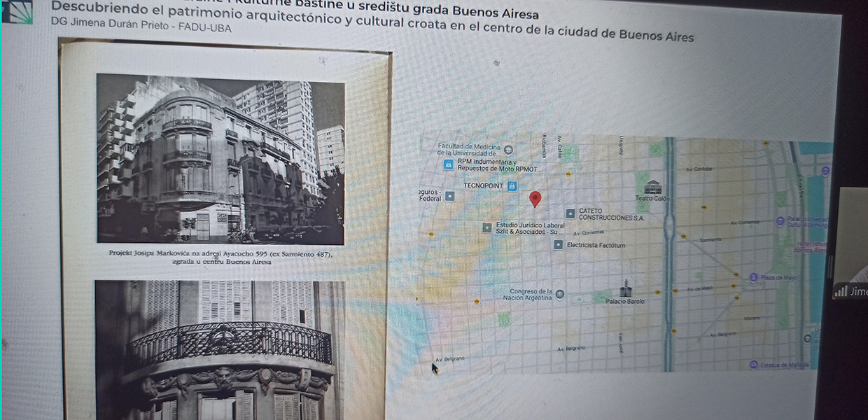
Task: Click the Congreso de la Nación Argentina marker
Action: pos(559,295)
